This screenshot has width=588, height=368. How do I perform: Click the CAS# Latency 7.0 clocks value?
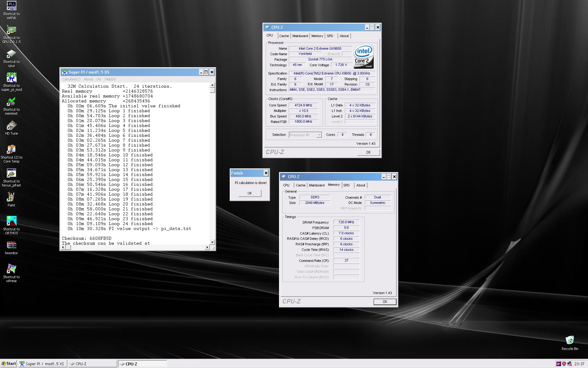point(346,233)
